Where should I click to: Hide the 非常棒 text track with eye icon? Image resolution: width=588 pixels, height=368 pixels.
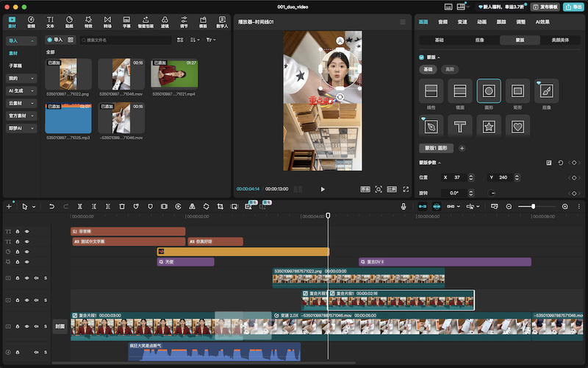[27, 231]
